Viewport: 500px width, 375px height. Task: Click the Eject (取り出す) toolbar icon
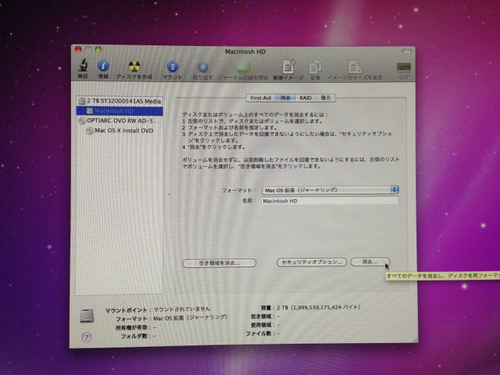[203, 67]
